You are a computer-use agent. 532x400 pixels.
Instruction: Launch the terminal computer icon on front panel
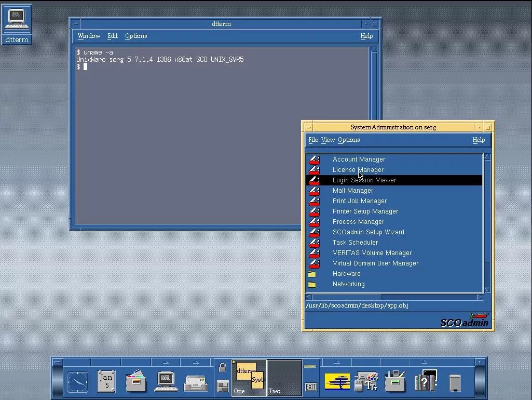(x=166, y=381)
